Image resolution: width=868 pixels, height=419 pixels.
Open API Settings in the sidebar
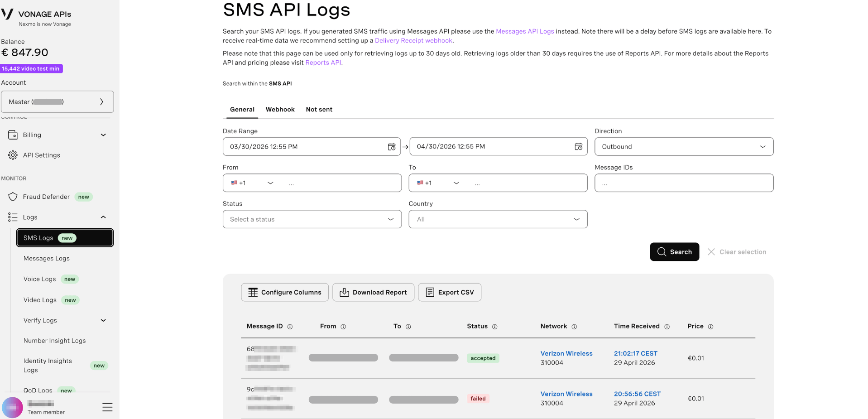click(x=42, y=155)
